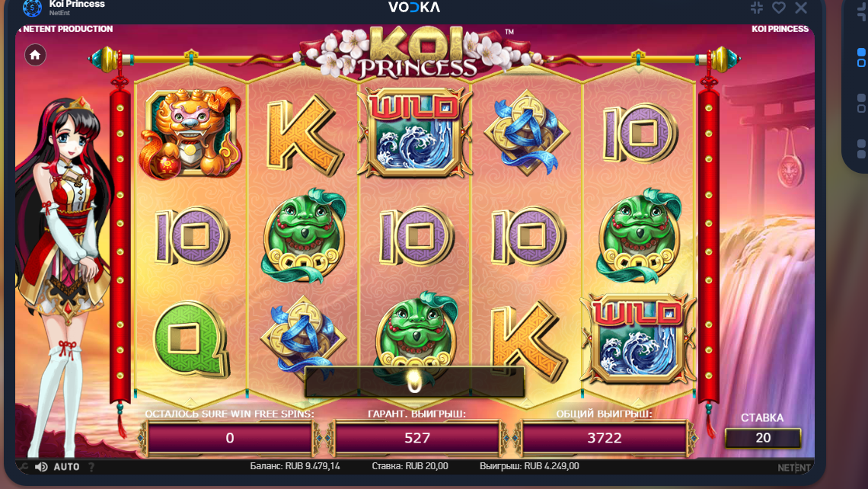868x489 pixels.
Task: Click the total win 3722 field
Action: (x=604, y=438)
